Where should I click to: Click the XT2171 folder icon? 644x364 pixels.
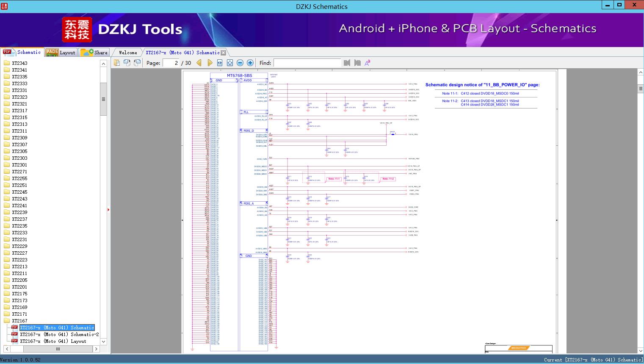(7, 314)
